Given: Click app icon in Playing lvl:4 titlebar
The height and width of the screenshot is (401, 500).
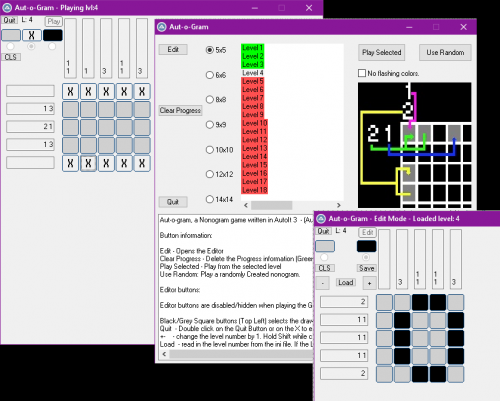Looking at the screenshot, I should [7, 8].
